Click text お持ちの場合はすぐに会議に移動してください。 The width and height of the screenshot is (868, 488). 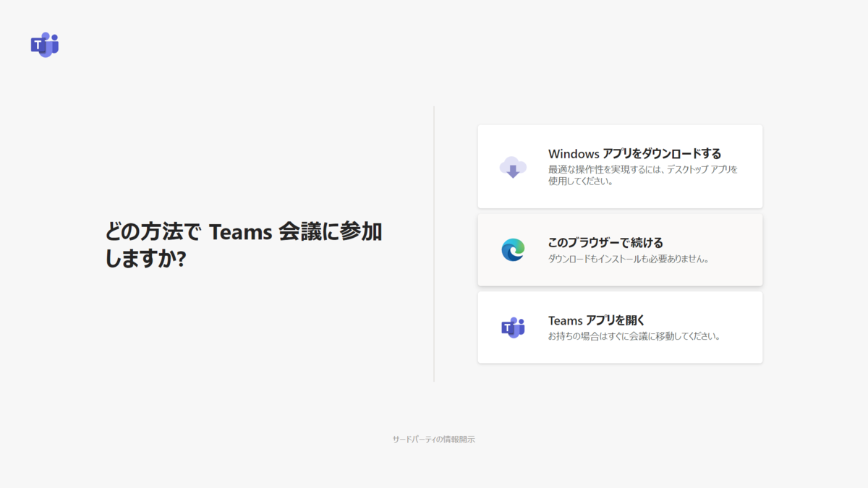634,336
